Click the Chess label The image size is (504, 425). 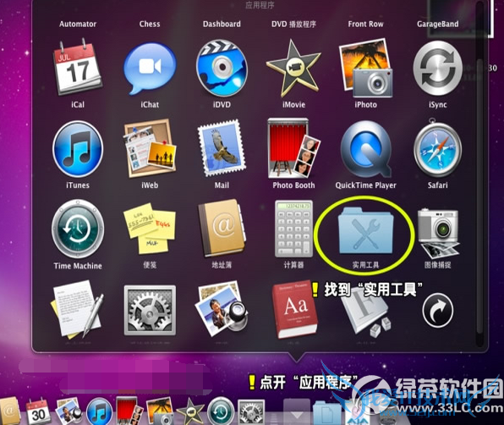[150, 24]
